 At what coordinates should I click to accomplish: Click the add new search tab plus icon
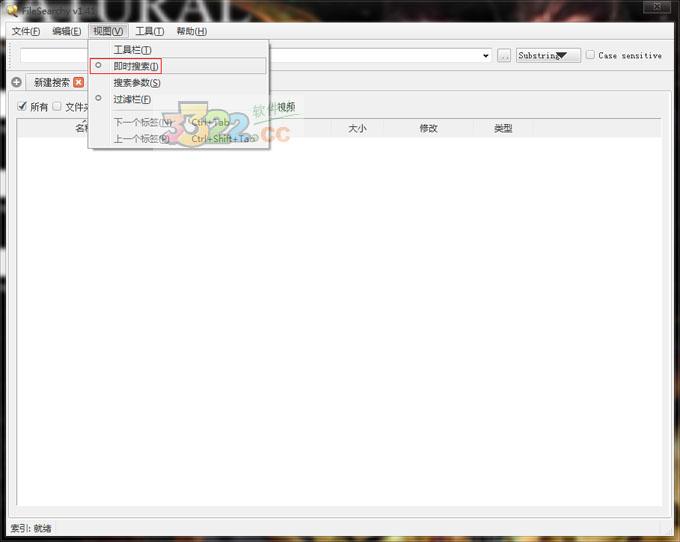16,82
